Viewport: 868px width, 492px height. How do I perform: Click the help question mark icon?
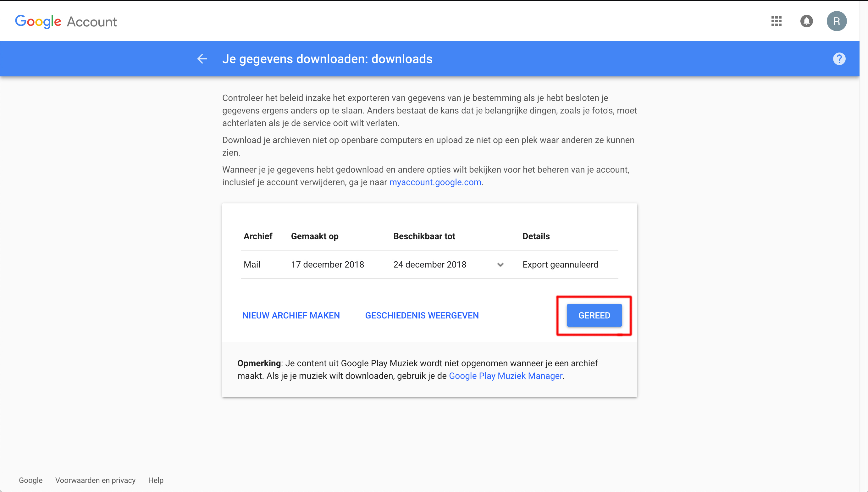[839, 59]
